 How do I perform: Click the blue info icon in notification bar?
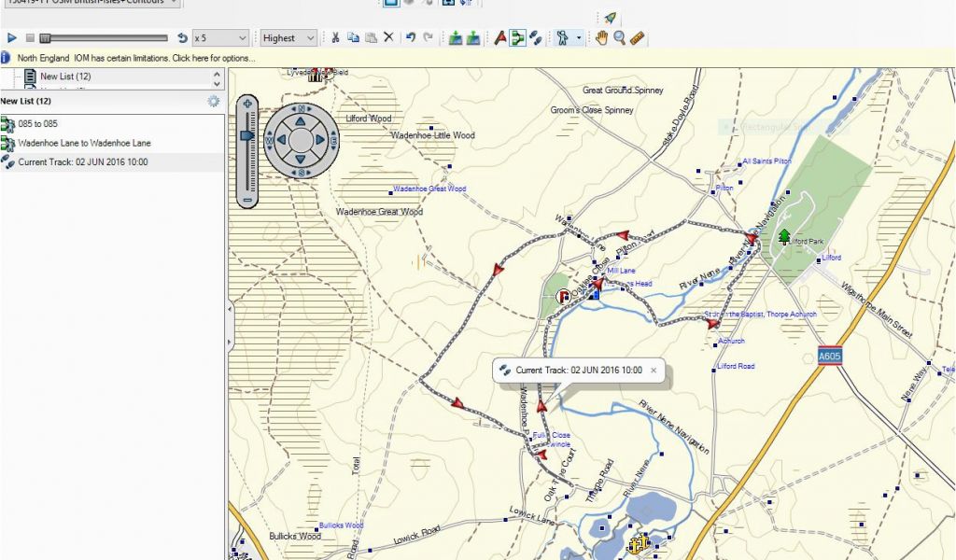pyautogui.click(x=6, y=58)
